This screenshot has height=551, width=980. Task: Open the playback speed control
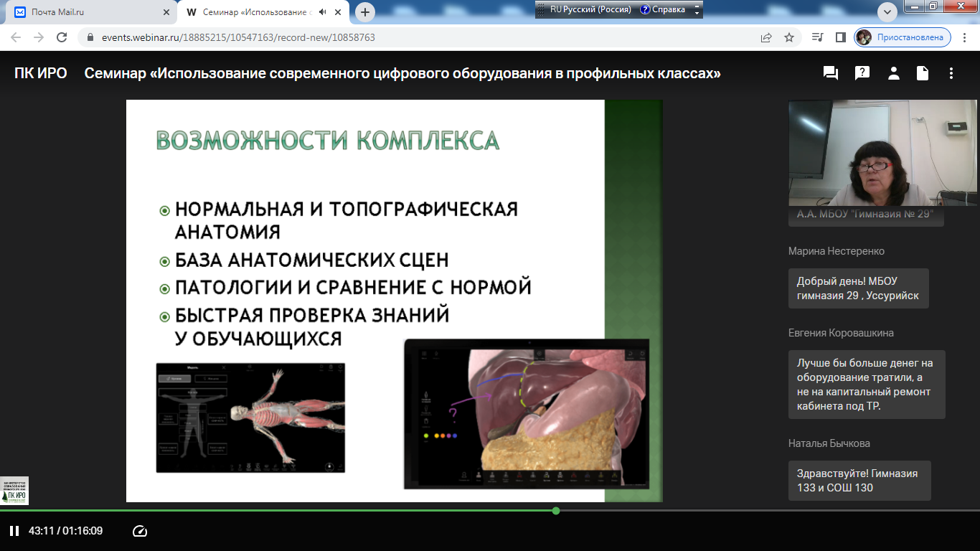pos(140,531)
